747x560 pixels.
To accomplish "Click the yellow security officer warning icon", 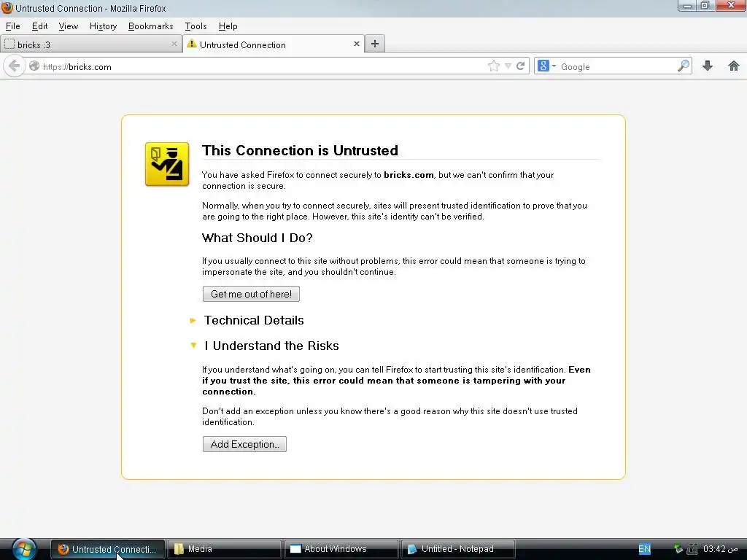I will point(167,164).
